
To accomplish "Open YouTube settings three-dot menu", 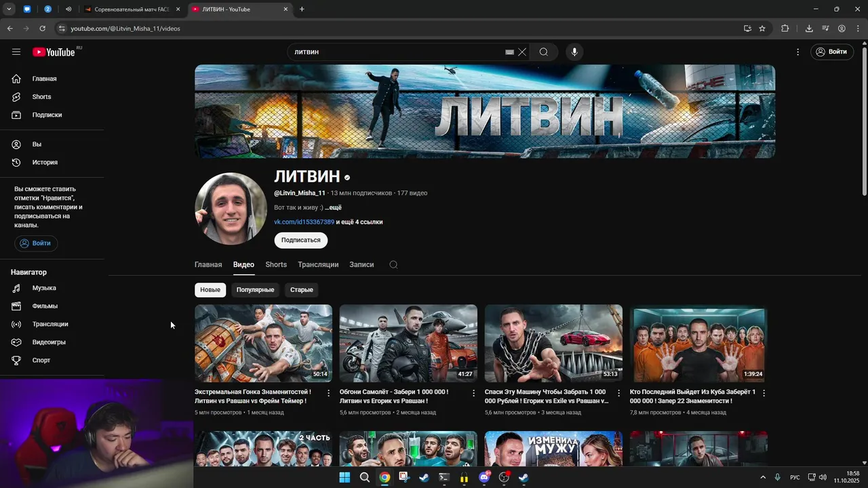I will pos(798,52).
